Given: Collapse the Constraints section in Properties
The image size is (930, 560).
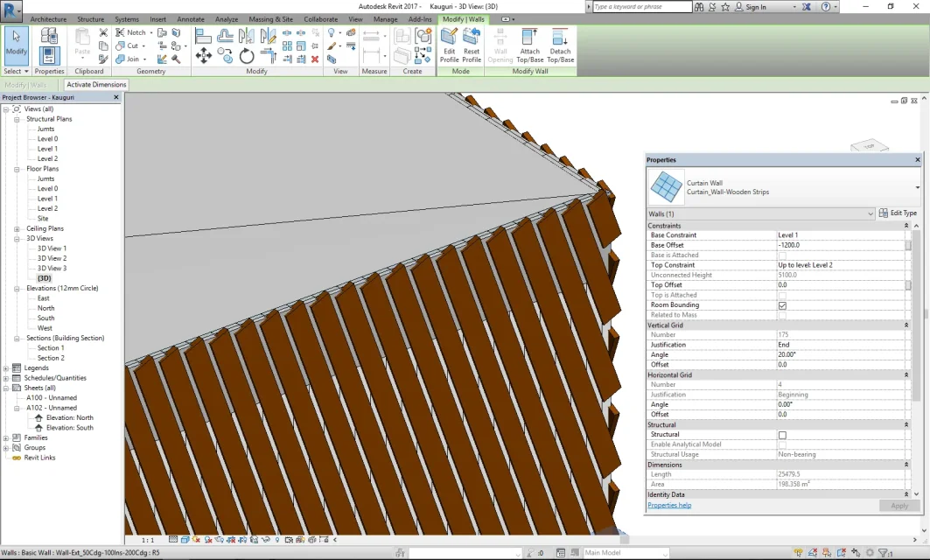Looking at the screenshot, I should 906,226.
